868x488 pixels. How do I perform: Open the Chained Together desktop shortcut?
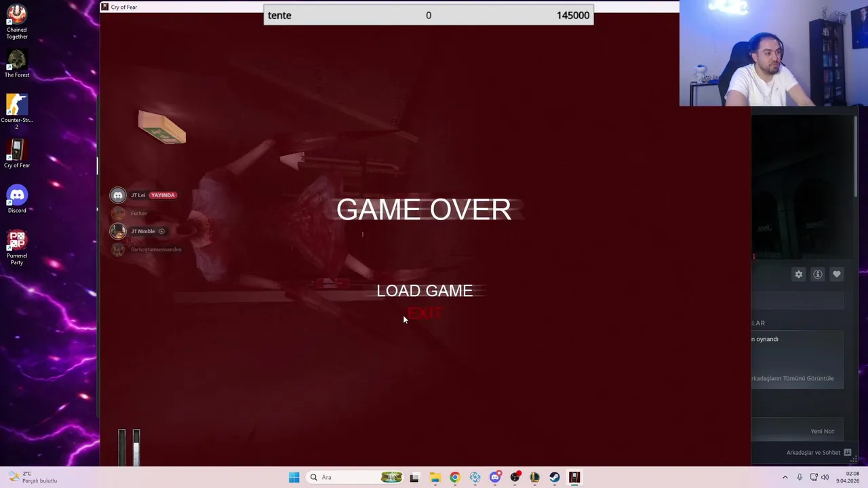pos(17,22)
